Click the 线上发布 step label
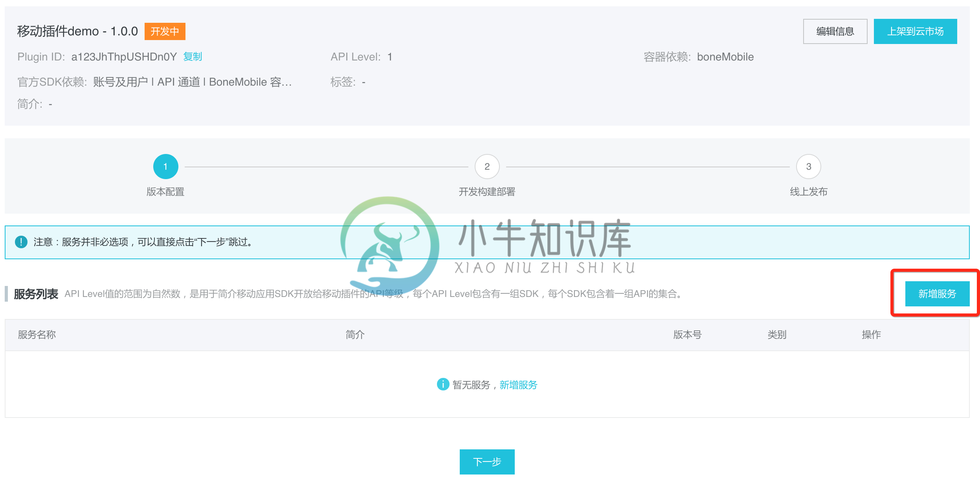 pos(809,192)
